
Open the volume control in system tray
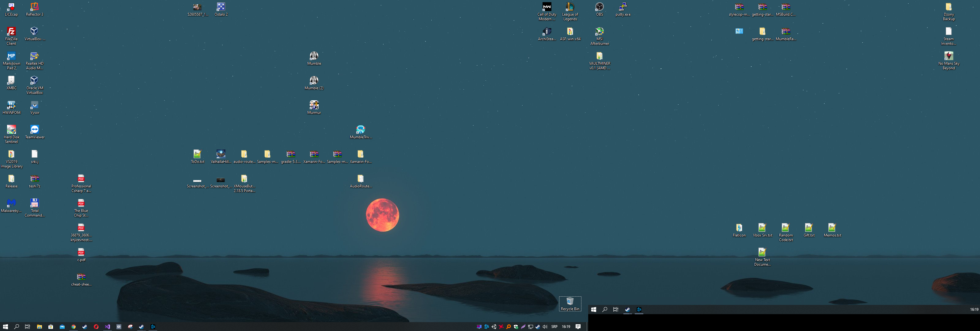click(x=545, y=326)
